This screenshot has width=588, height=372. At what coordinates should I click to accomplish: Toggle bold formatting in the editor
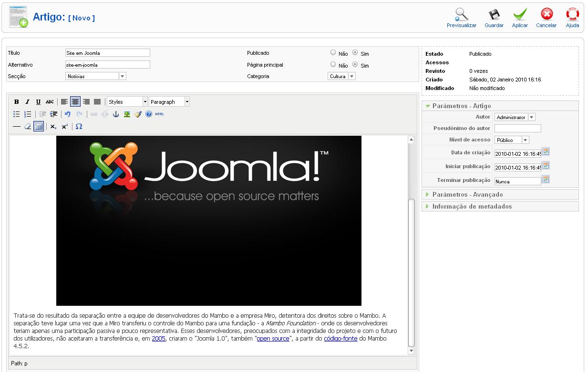17,102
